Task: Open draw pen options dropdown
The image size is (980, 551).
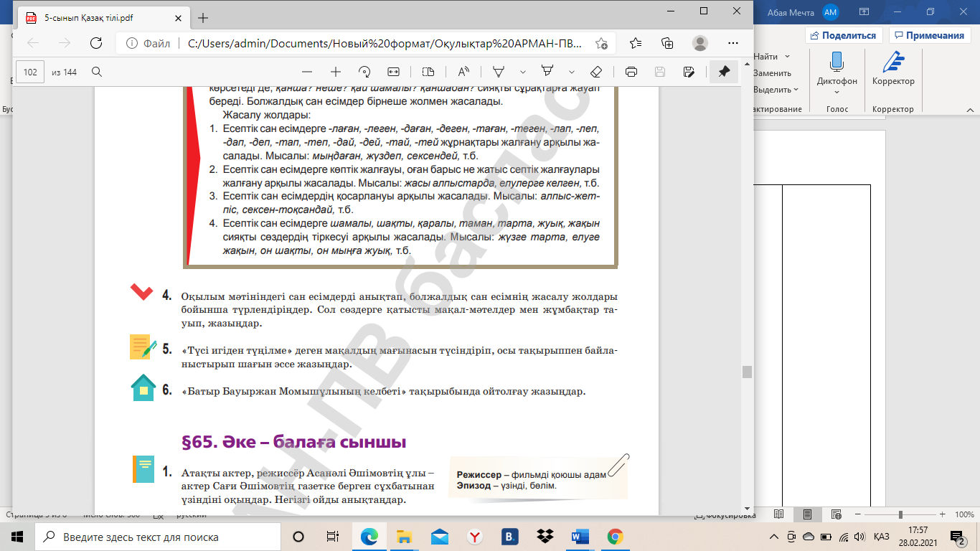Action: point(523,72)
